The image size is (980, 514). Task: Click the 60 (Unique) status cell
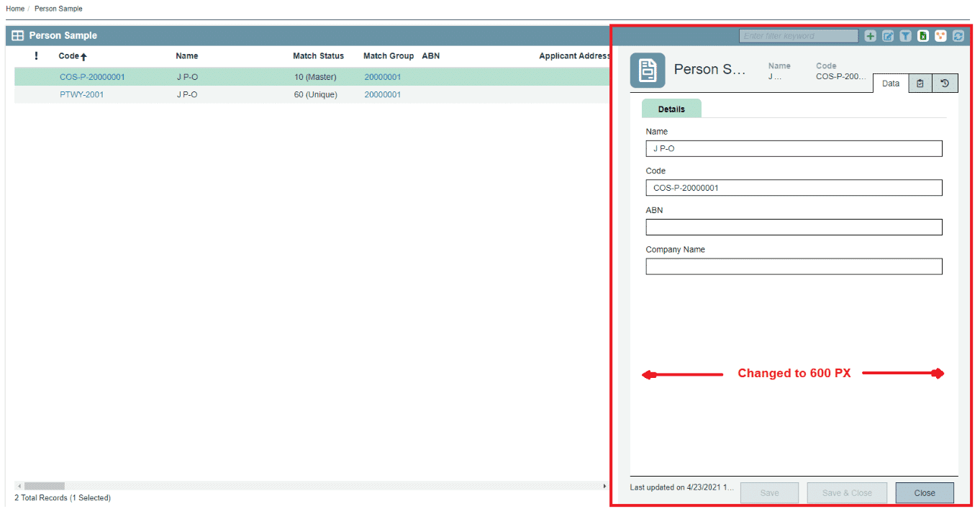click(315, 94)
